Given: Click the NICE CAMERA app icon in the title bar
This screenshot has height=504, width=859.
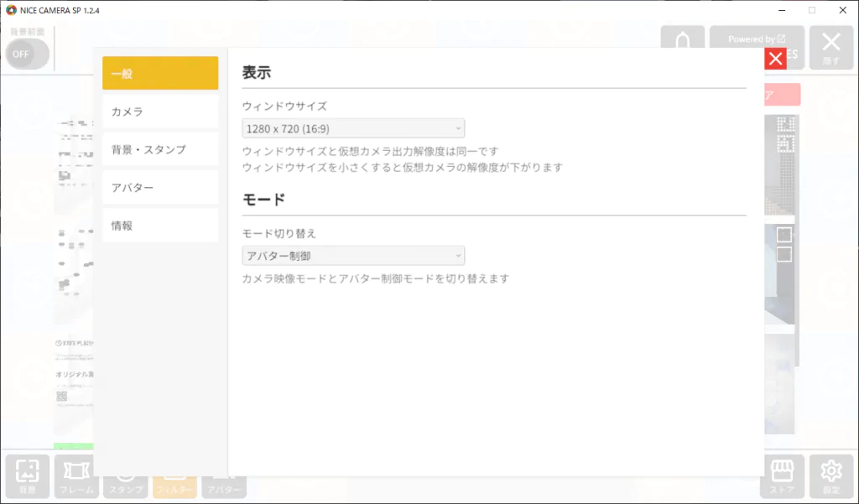Looking at the screenshot, I should [11, 10].
